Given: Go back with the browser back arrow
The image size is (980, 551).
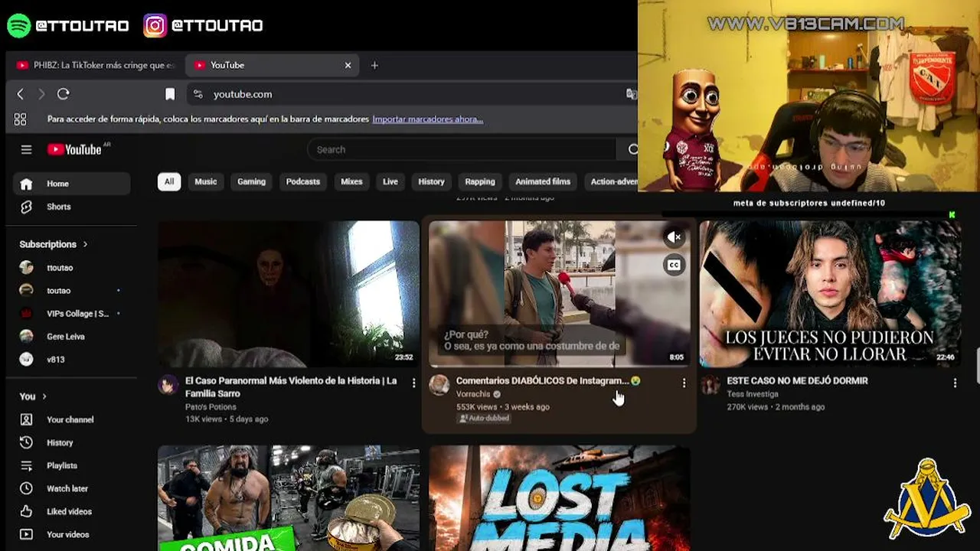Looking at the screenshot, I should pyautogui.click(x=21, y=94).
